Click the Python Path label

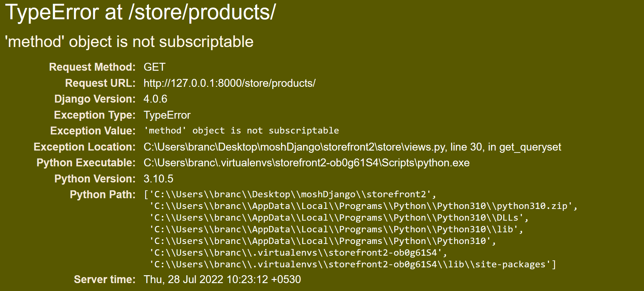(x=103, y=195)
